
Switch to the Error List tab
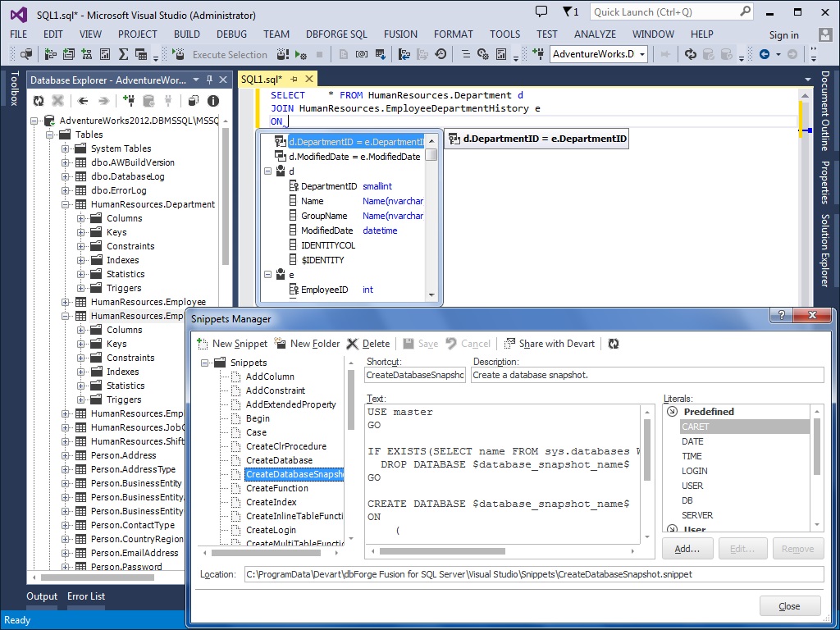tap(85, 596)
